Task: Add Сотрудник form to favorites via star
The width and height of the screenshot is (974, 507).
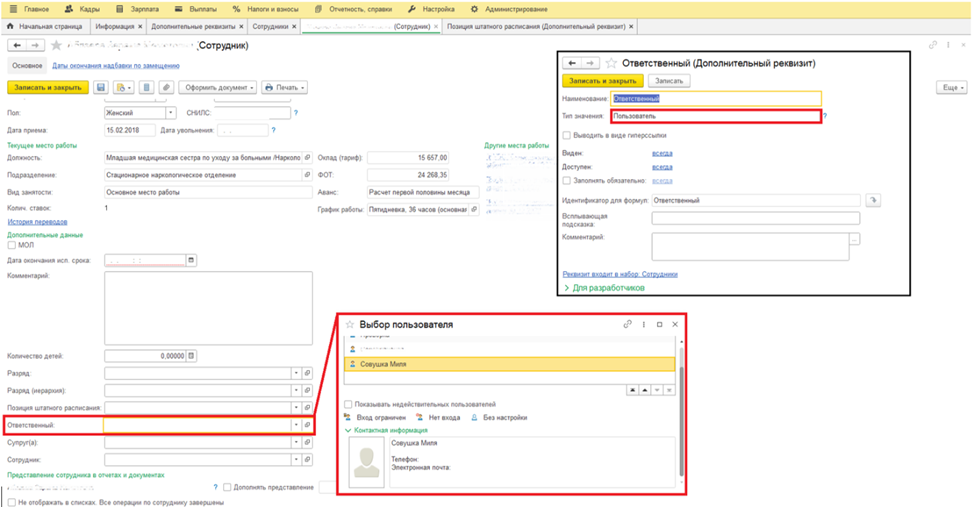Action: tap(57, 45)
